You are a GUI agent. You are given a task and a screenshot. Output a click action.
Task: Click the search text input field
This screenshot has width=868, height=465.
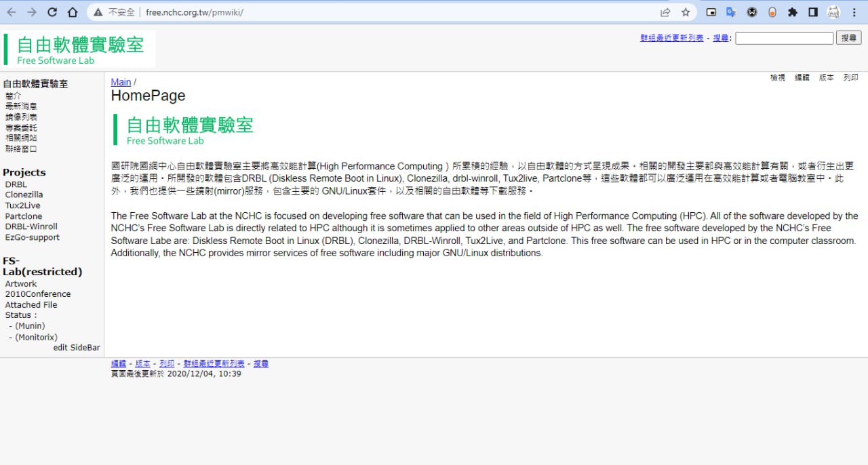[784, 38]
